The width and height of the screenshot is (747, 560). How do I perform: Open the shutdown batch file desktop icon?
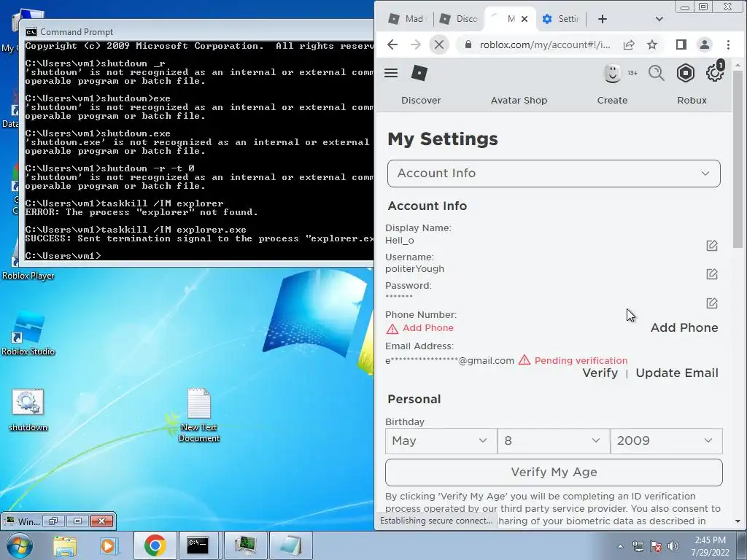pyautogui.click(x=28, y=410)
